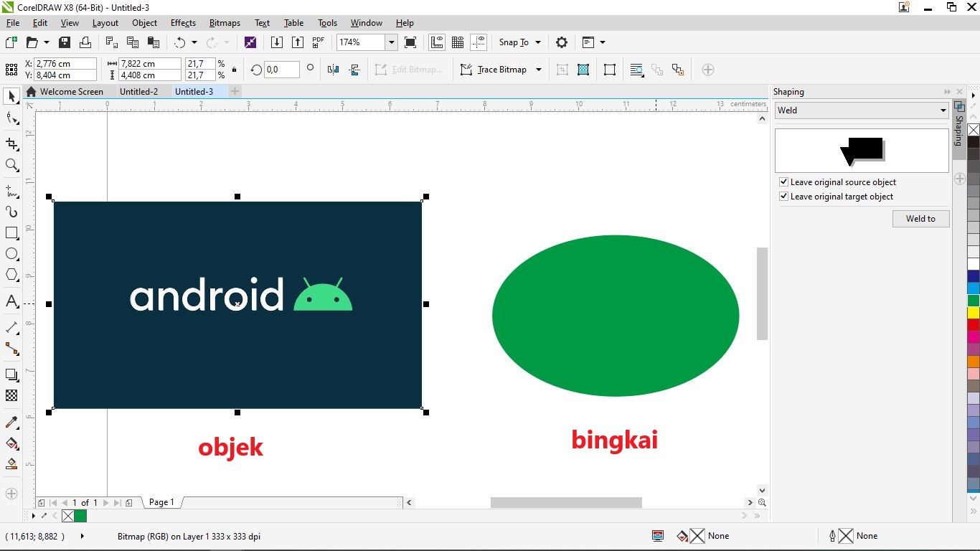Toggle the rulers visibility button
The image size is (980, 551).
[437, 42]
